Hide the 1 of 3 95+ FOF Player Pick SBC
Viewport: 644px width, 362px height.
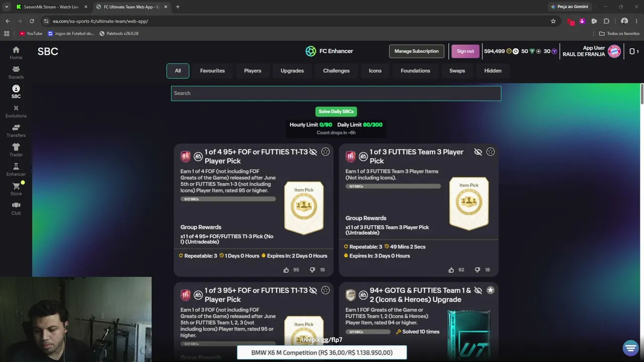[x=313, y=290]
